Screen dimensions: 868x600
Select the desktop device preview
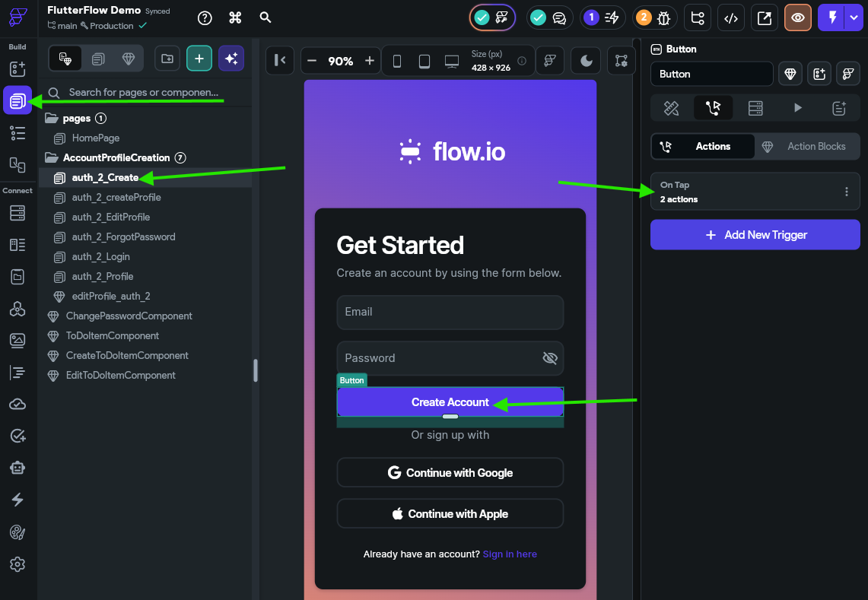452,61
